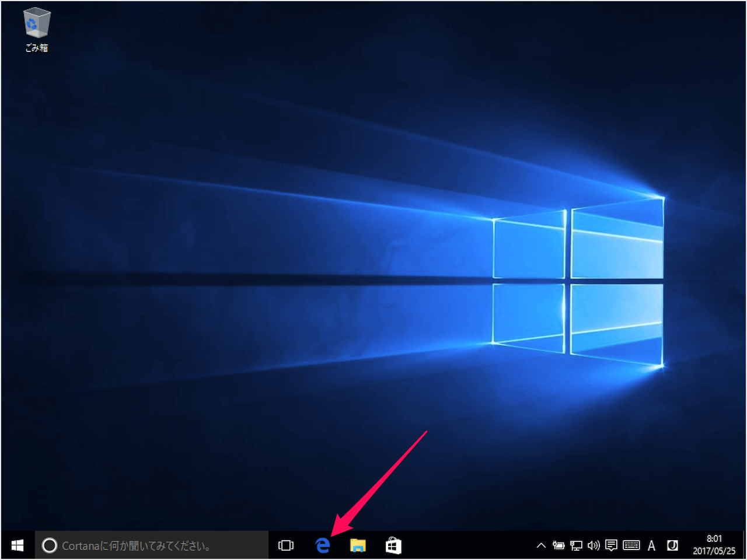Click the Cortana circle button
This screenshot has width=747, height=560.
point(50,545)
